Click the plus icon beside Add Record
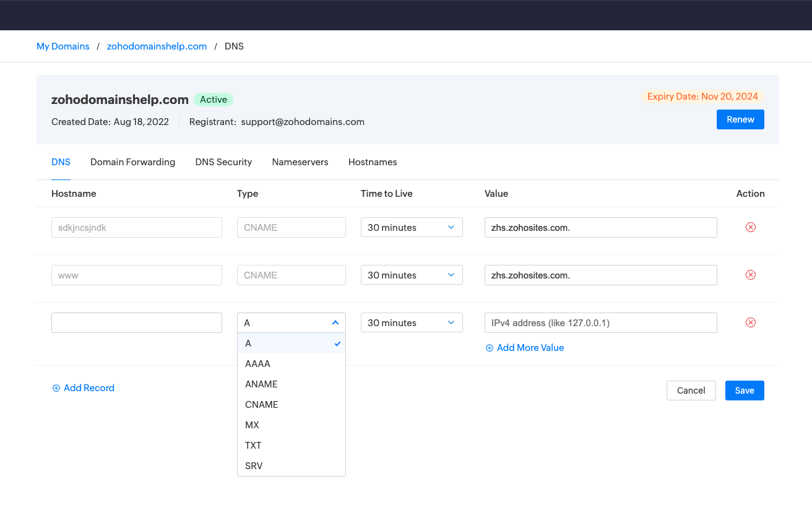The image size is (812, 505). point(56,388)
